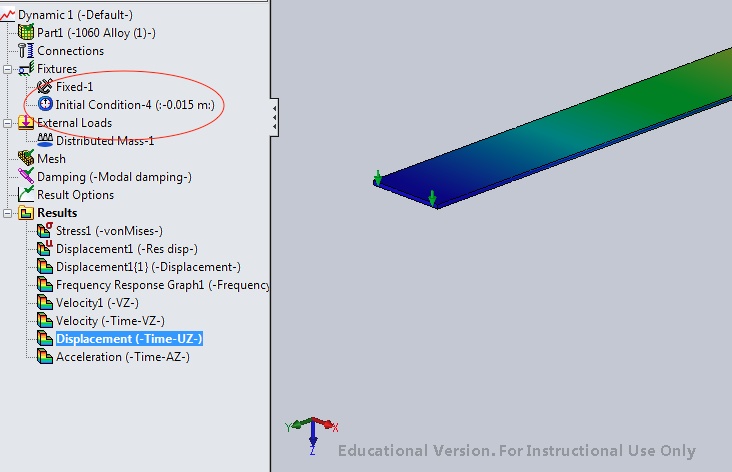Select Dynamic 1 (-Default-) study
This screenshot has height=472, width=732.
coord(75,15)
